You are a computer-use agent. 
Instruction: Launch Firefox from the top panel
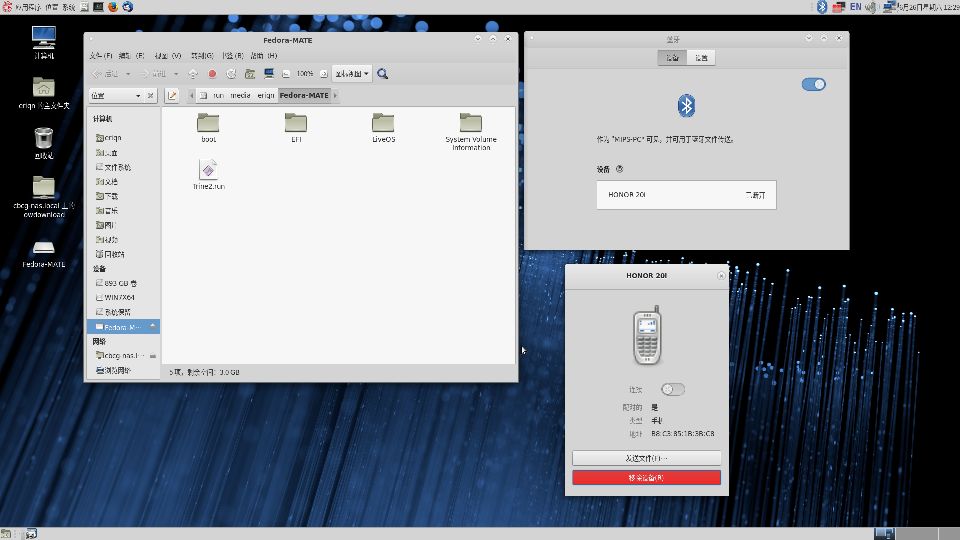[x=113, y=7]
